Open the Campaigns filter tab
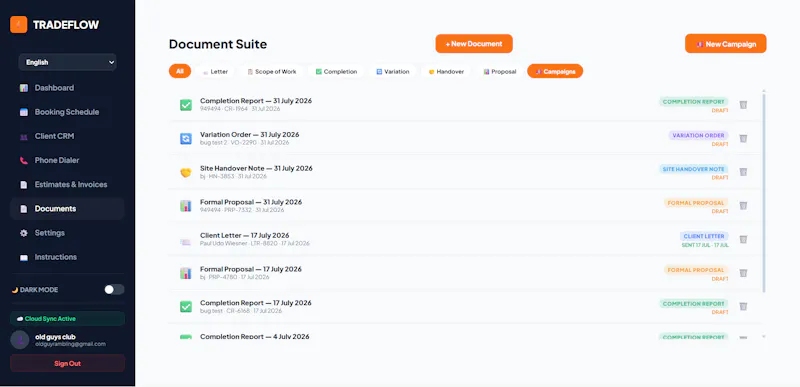The width and height of the screenshot is (800, 387). click(555, 71)
